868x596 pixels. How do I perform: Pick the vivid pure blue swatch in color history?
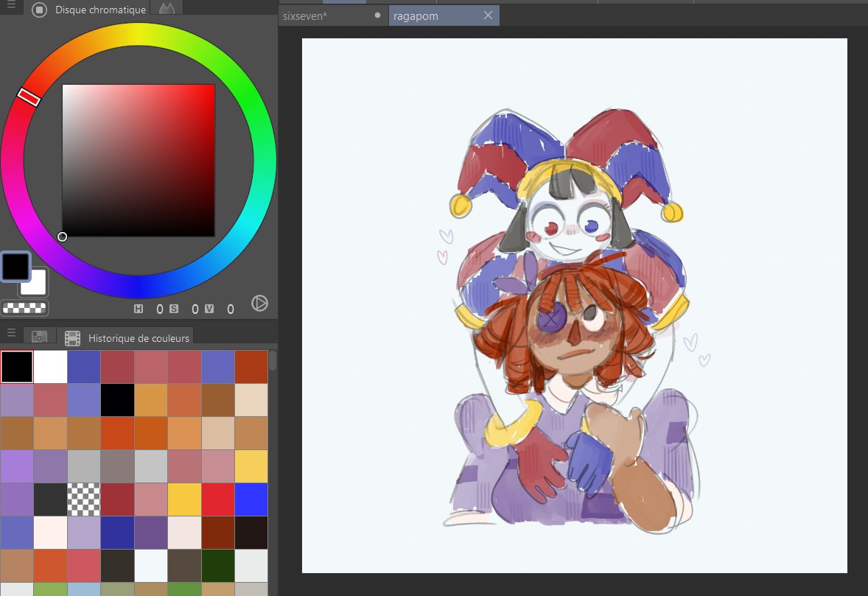click(x=251, y=499)
